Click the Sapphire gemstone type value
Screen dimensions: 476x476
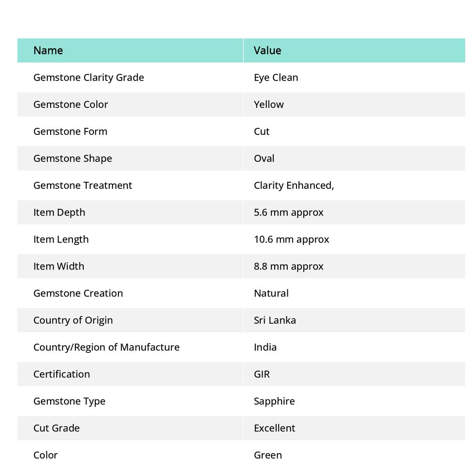(274, 401)
